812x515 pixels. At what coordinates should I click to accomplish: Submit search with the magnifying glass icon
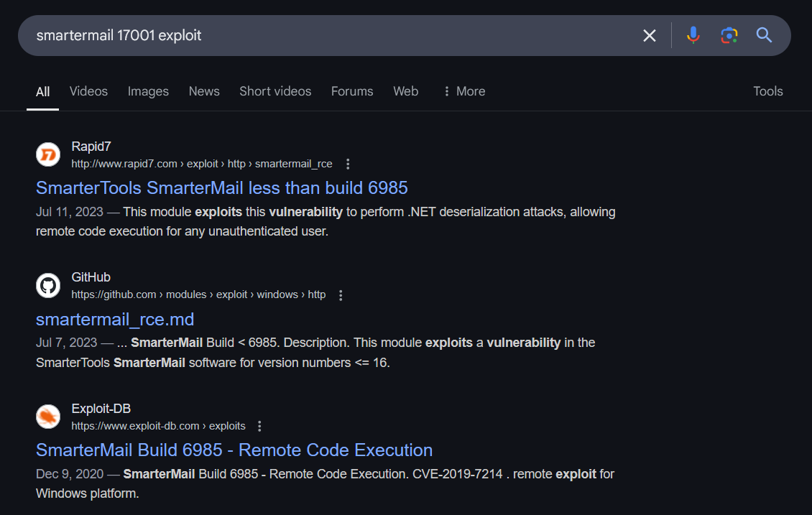pyautogui.click(x=765, y=35)
